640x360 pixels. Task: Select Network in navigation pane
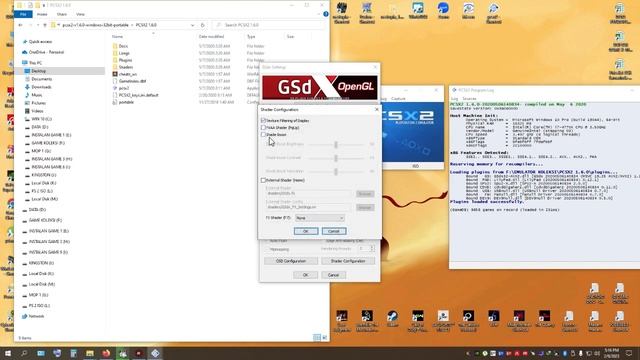click(36, 316)
